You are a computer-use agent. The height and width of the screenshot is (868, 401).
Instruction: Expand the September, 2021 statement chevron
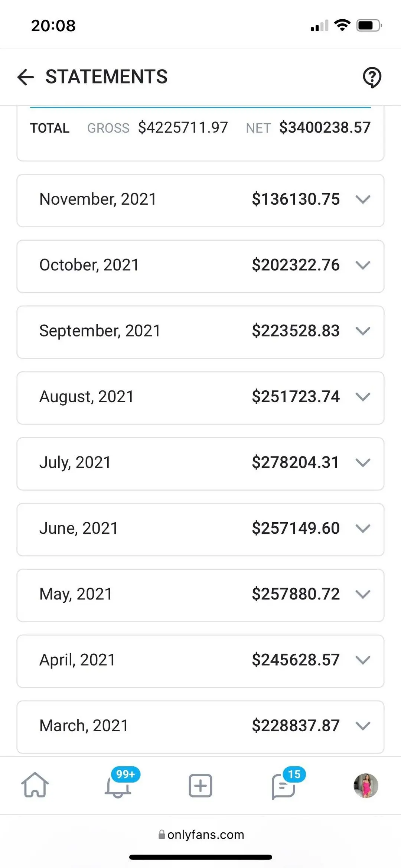click(363, 331)
